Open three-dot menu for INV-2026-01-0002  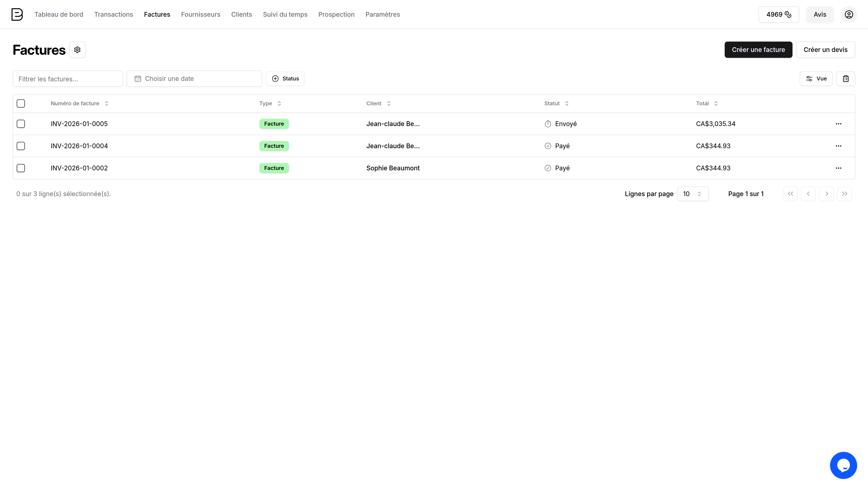(838, 168)
